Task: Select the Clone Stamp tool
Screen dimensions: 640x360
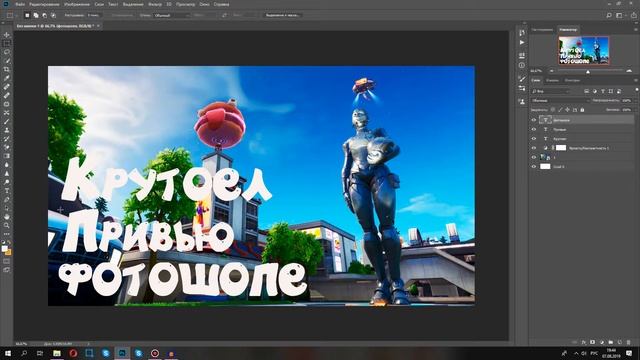Action: [7, 130]
